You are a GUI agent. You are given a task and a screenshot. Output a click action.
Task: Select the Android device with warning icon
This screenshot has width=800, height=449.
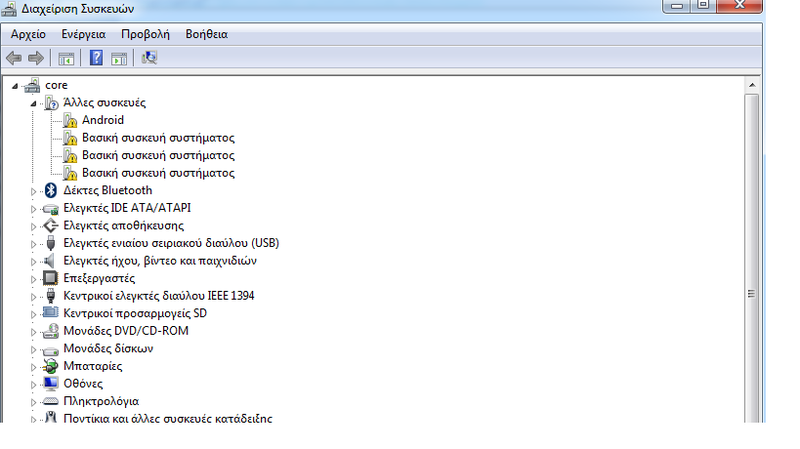coord(102,120)
